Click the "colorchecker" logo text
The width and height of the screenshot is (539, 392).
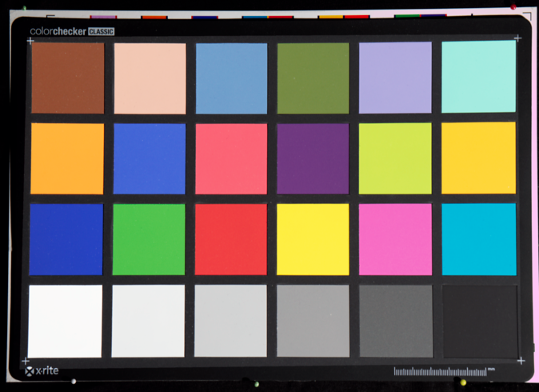[x=58, y=32]
